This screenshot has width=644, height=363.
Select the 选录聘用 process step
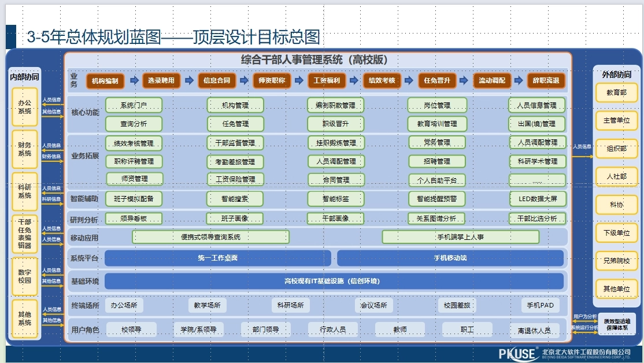click(x=161, y=80)
